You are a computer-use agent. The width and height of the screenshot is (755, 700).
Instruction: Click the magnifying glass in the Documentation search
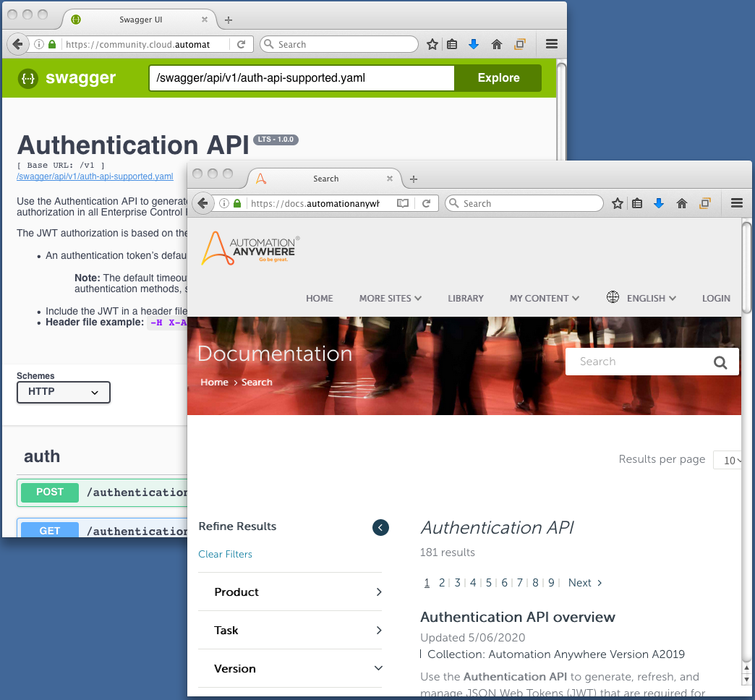(x=720, y=362)
